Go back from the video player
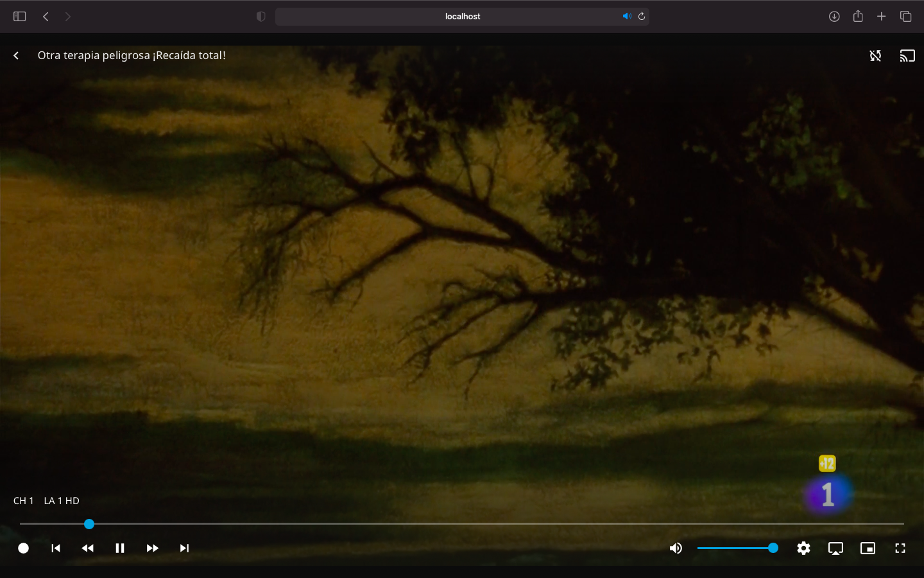Viewport: 924px width, 578px height. [16, 55]
